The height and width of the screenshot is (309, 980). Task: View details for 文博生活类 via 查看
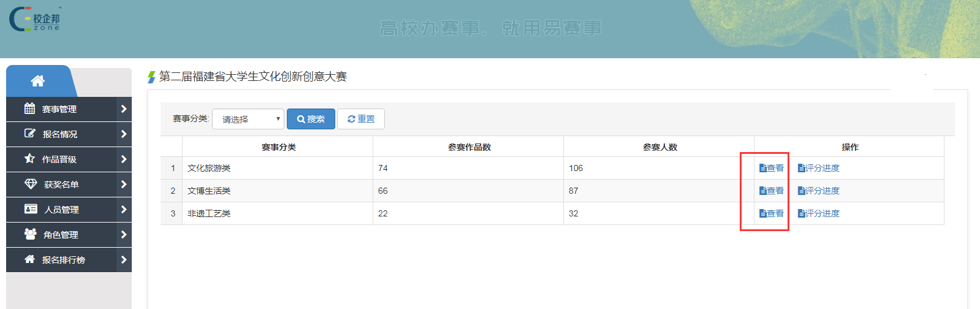(772, 191)
